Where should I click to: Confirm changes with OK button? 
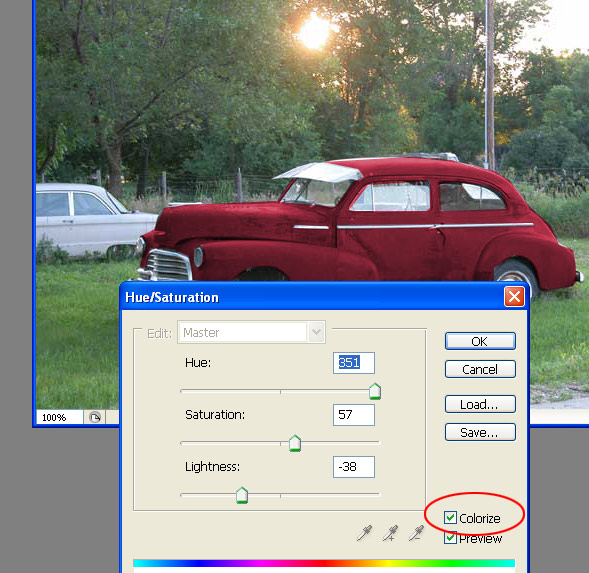point(480,341)
